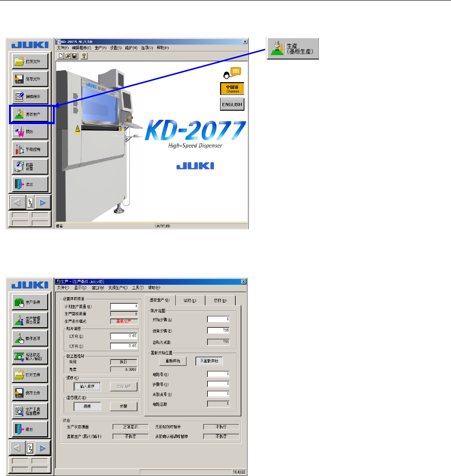451x476 pixels.
Task: Open 文件(F) menu in KD-2077 window
Action: pyautogui.click(x=63, y=48)
